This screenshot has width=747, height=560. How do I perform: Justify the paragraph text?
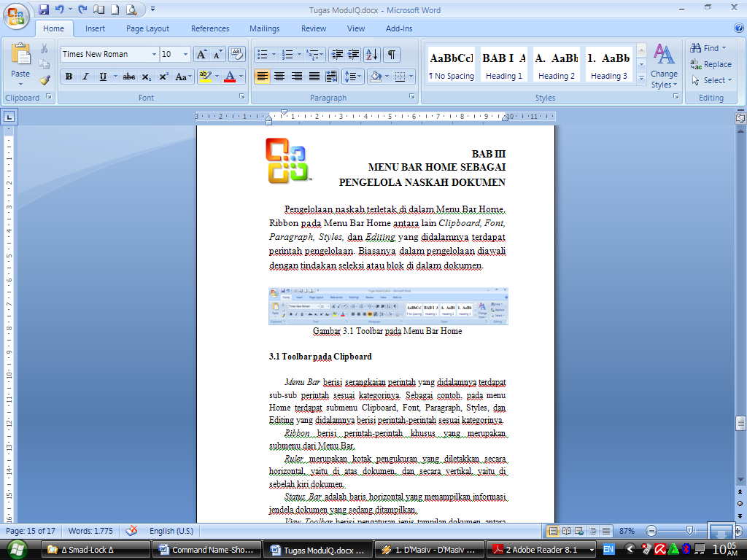(314, 77)
